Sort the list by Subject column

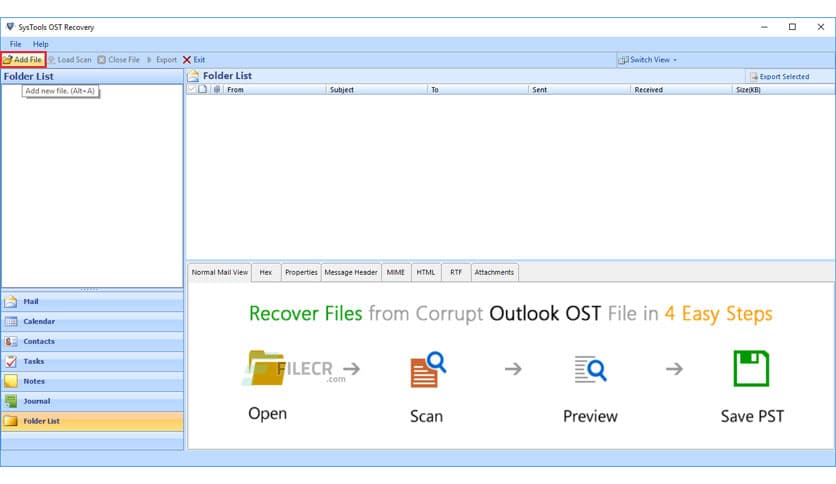point(376,90)
